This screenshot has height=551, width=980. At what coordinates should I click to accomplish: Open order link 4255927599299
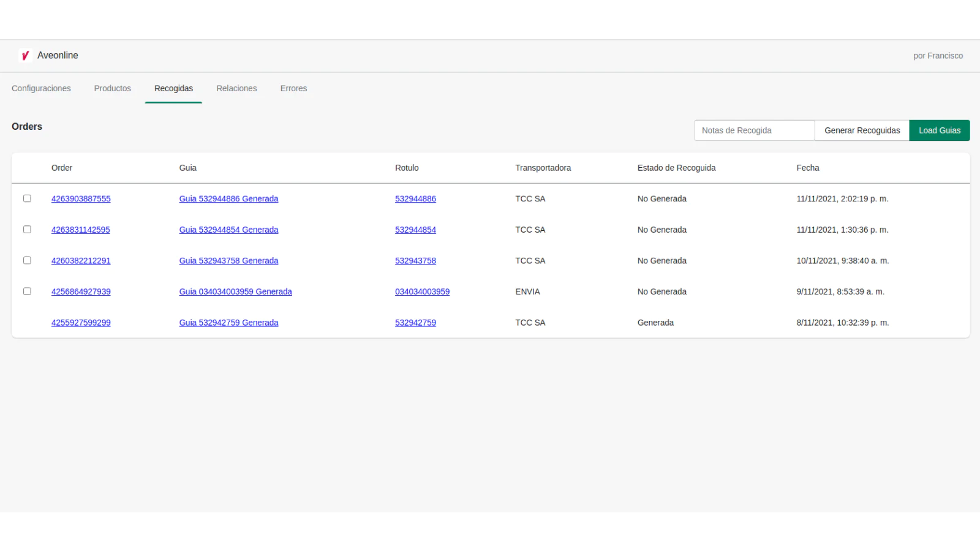pyautogui.click(x=81, y=323)
